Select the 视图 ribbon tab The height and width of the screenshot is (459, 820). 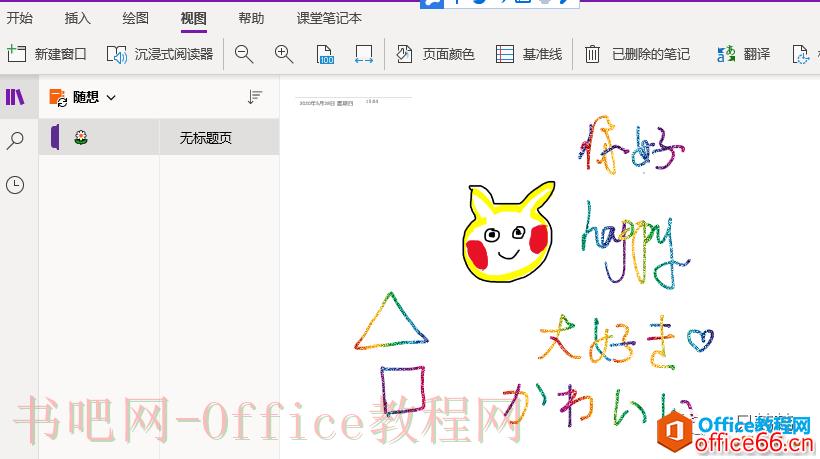click(x=193, y=18)
